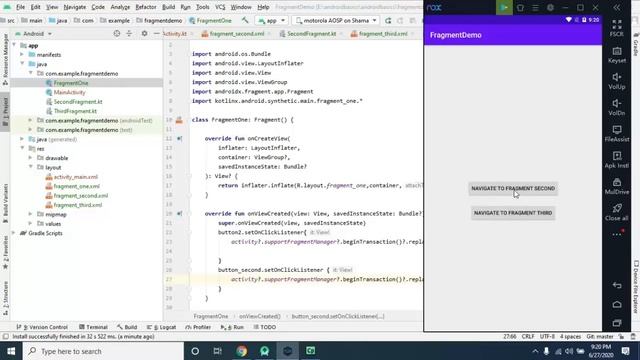This screenshot has height=360, width=640.
Task: Open the three-dots more options in Nox sidebar
Action: tap(617, 234)
